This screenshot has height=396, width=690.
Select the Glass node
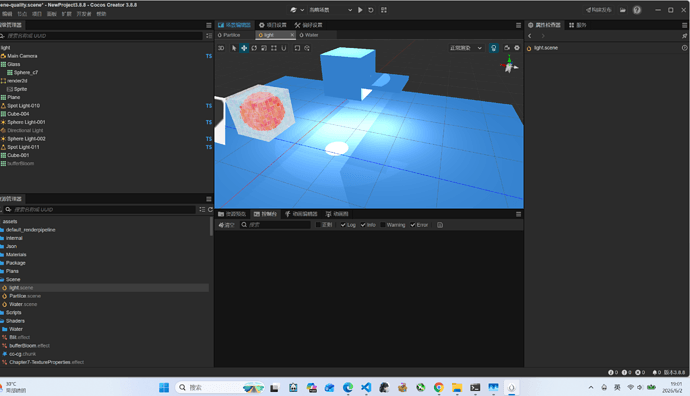tap(14, 64)
